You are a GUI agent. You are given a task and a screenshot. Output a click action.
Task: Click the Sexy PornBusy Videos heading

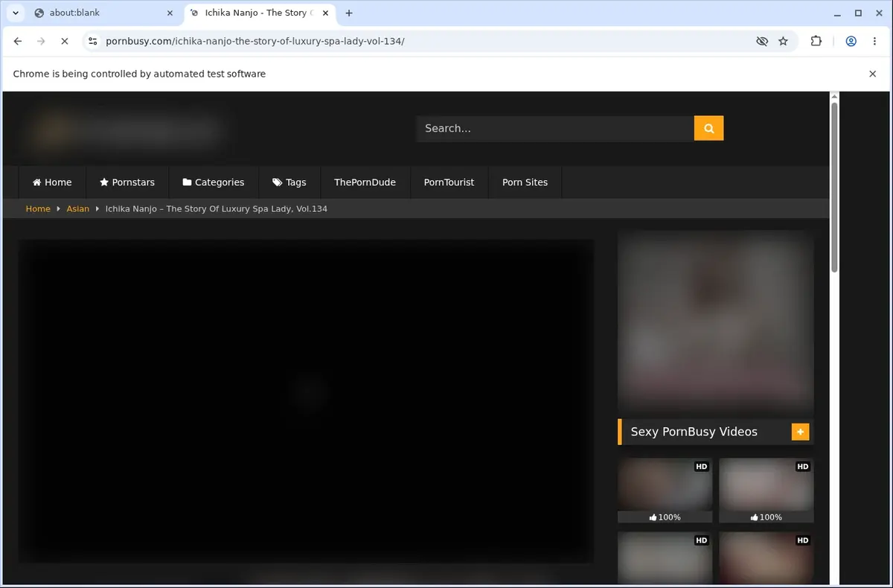pyautogui.click(x=694, y=432)
